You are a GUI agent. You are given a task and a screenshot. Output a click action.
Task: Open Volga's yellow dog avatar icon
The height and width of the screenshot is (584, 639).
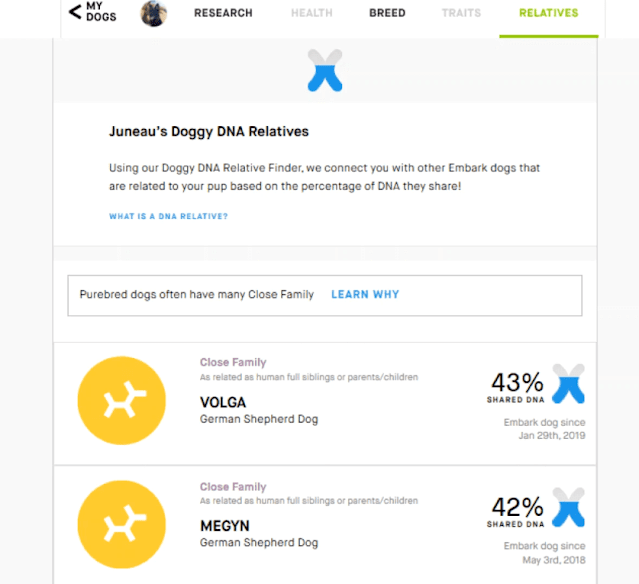click(121, 400)
